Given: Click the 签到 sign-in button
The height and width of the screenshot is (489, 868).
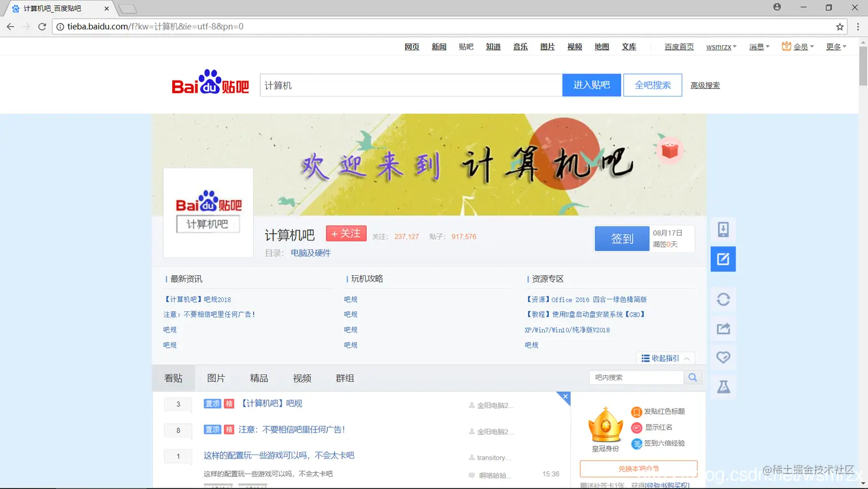Looking at the screenshot, I should tap(621, 238).
